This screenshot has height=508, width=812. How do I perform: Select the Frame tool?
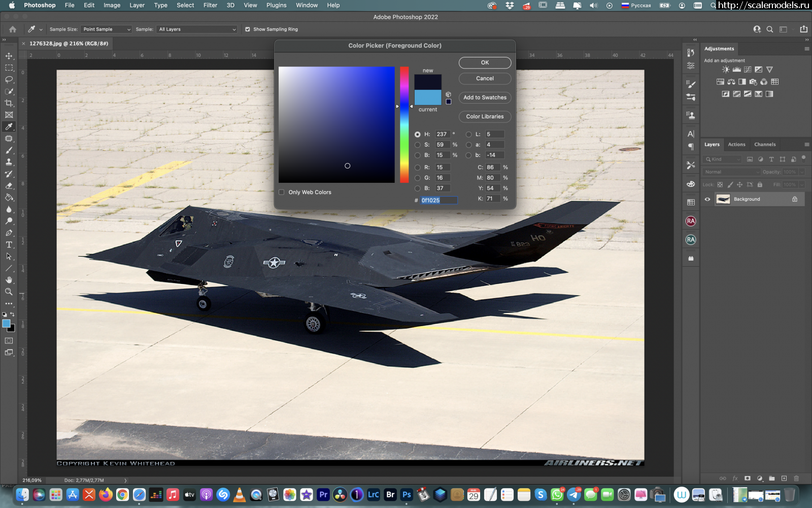click(9, 115)
